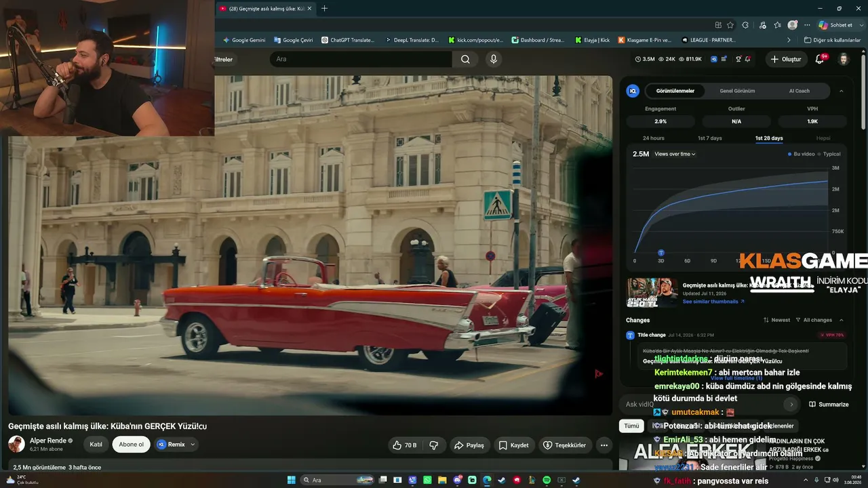Open the Google Gemini bookmark
868x488 pixels.
244,40
